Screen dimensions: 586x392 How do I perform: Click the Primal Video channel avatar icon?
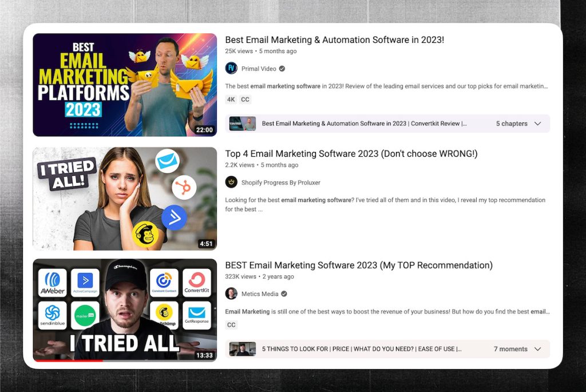pyautogui.click(x=231, y=69)
